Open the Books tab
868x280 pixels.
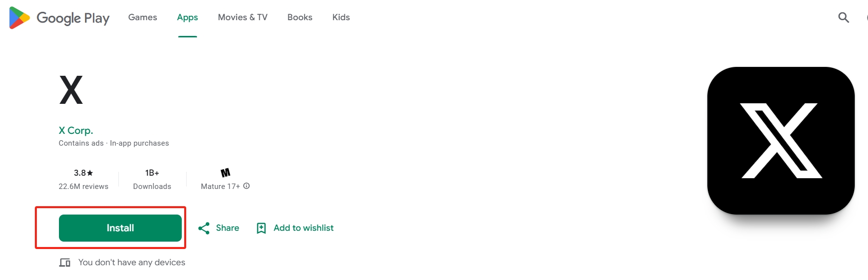pos(300,17)
